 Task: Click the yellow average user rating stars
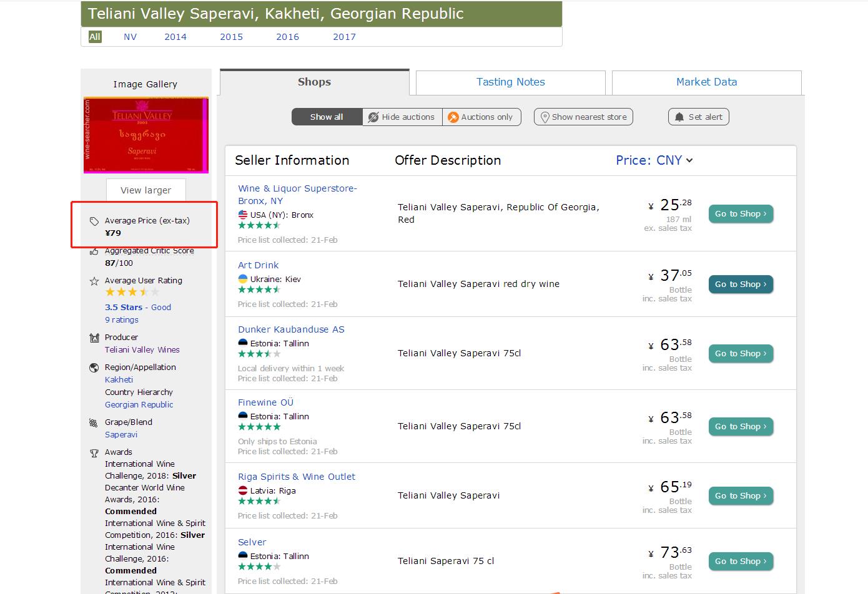132,292
